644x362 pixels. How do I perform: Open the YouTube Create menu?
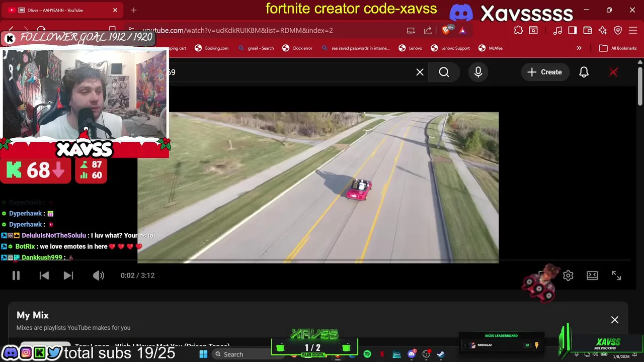(544, 72)
